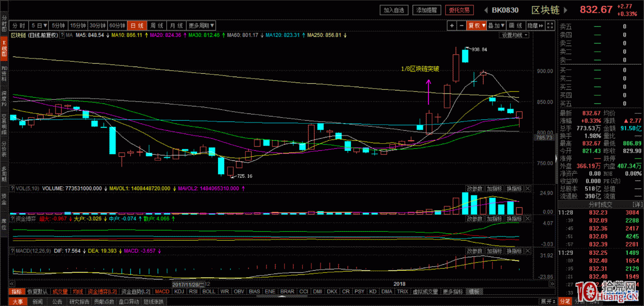The image size is (644, 306).
Task: Go to next stock with right arrow
Action: (x=565, y=10)
